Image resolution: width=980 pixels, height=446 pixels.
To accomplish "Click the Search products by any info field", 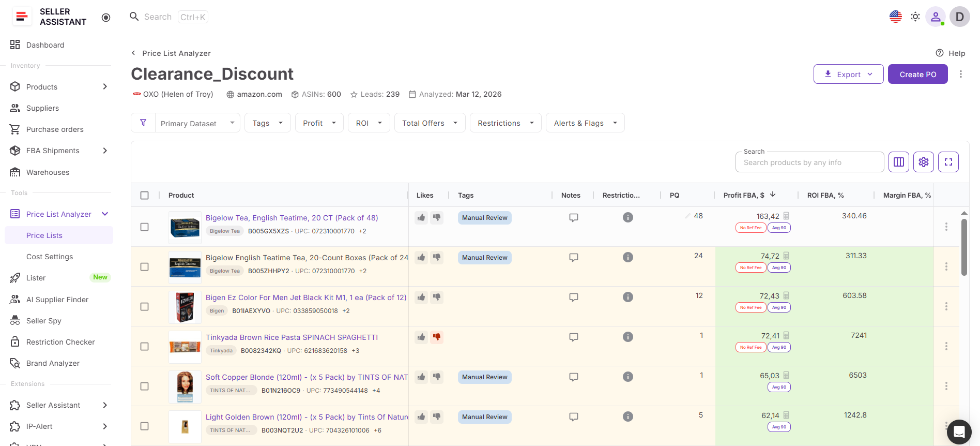I will tap(809, 162).
